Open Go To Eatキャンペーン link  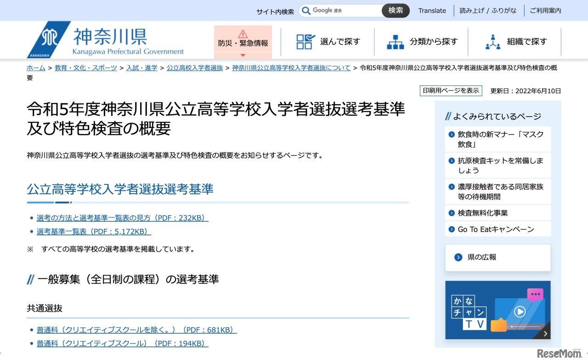pos(498,229)
